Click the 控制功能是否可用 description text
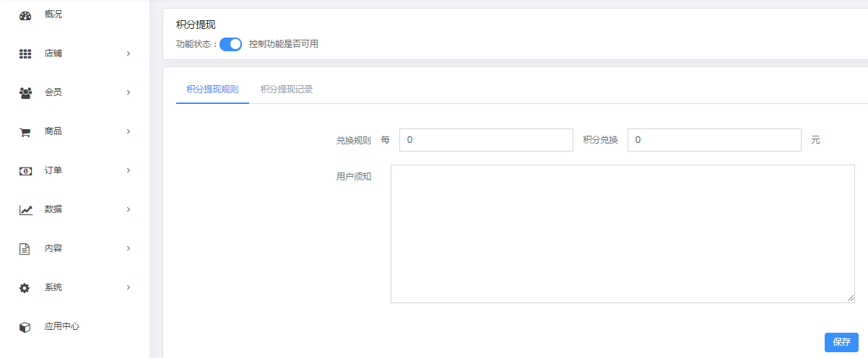 coord(284,44)
